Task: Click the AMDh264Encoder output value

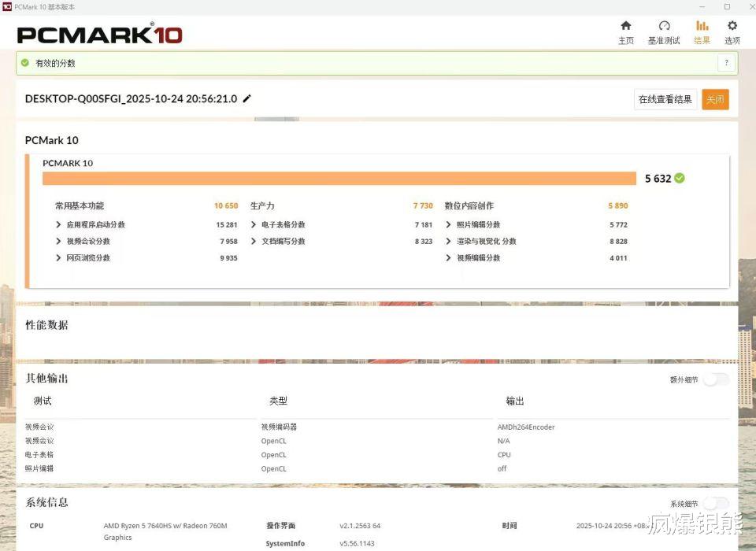Action: [x=526, y=427]
